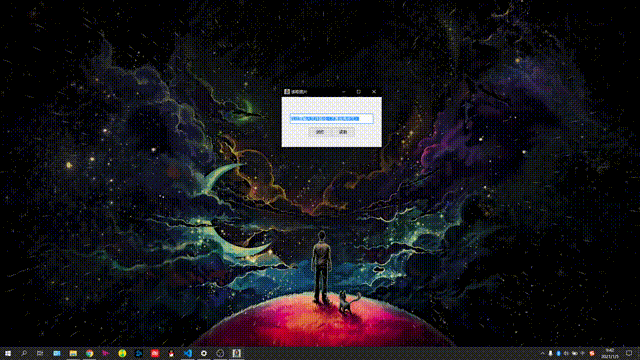Viewport: 640px width, 360px height.
Task: Open the yellow-green round app on taskbar
Action: [122, 353]
